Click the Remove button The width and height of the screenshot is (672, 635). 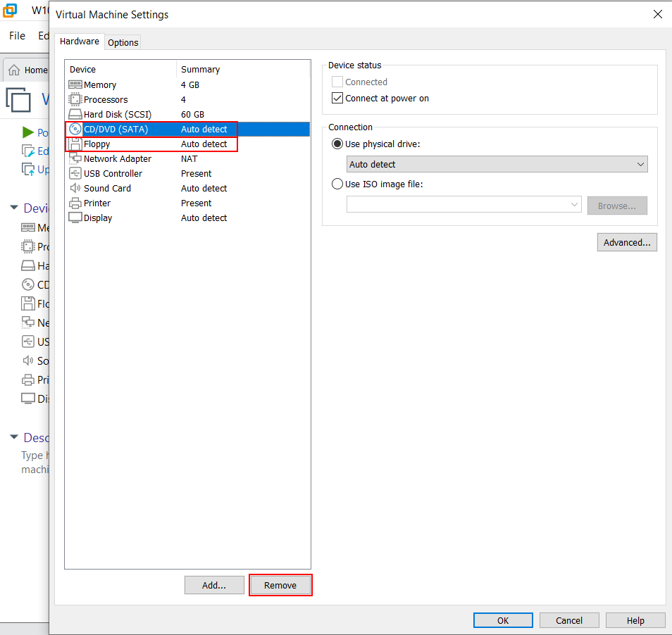(x=280, y=586)
